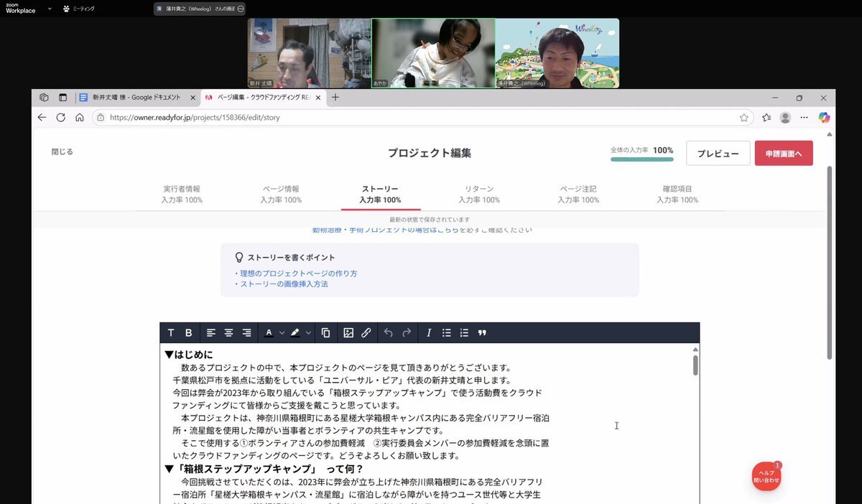
Task: Center align text in the editor
Action: point(228,332)
